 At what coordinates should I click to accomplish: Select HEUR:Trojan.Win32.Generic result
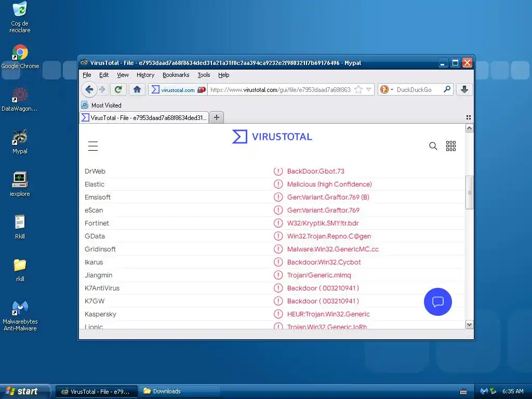[x=328, y=314]
